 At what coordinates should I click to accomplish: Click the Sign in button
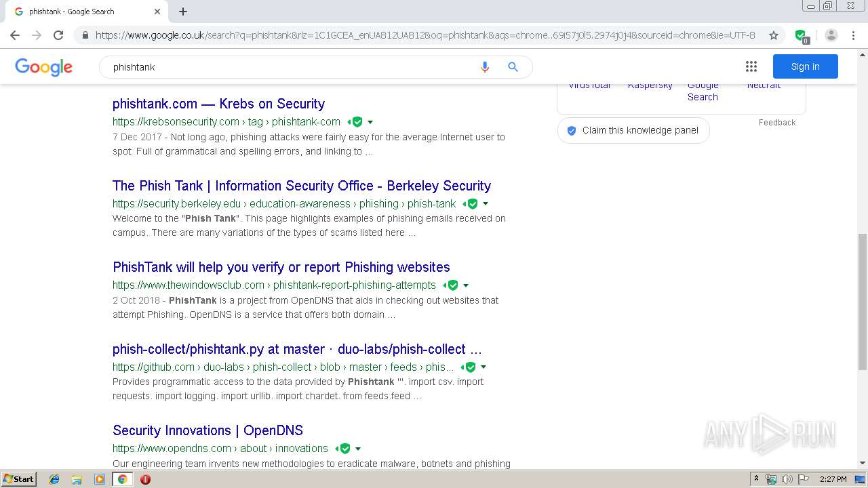805,66
